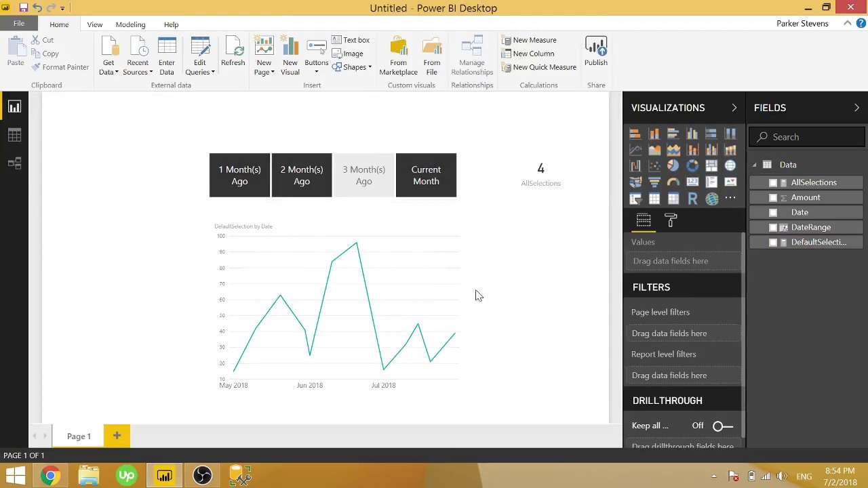
Task: Check the Date field checkbox
Action: (x=773, y=212)
